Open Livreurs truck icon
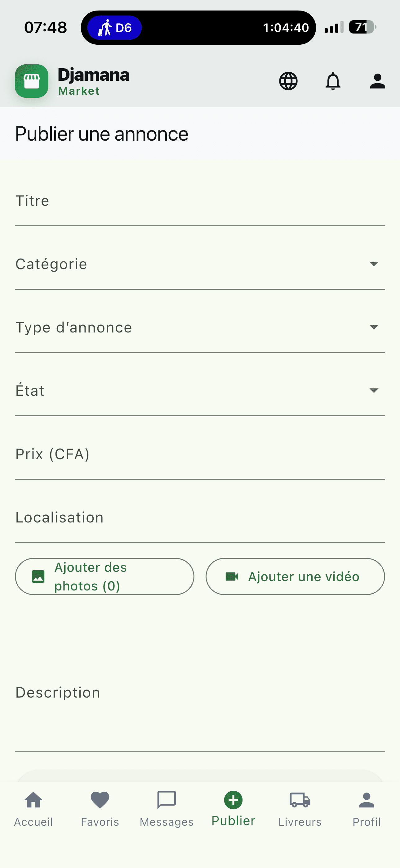 click(x=300, y=800)
